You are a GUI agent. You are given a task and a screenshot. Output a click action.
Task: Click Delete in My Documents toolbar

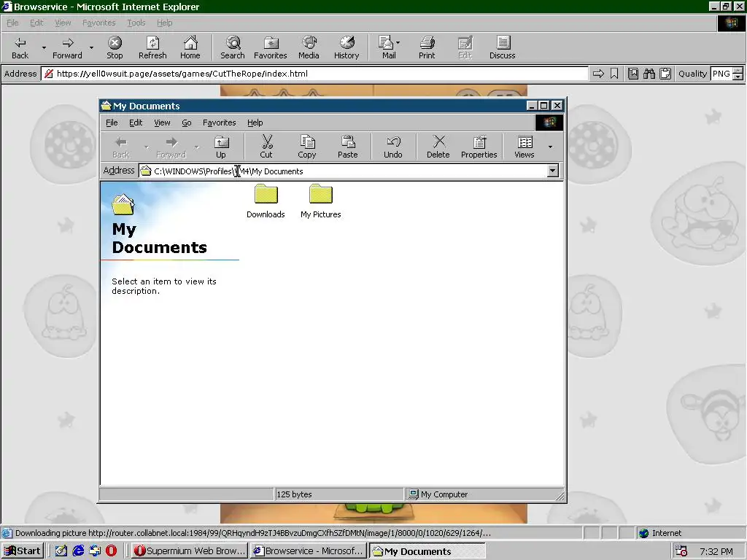point(438,147)
